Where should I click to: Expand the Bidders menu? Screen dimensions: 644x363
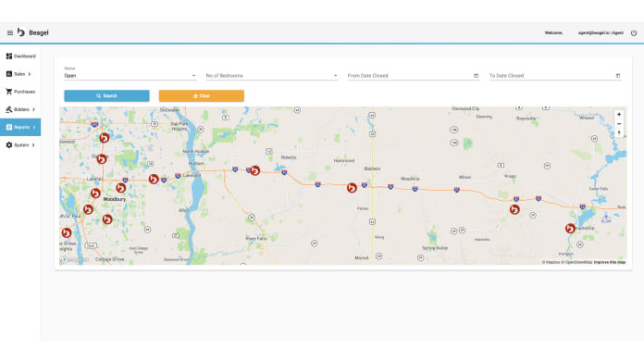click(x=20, y=109)
